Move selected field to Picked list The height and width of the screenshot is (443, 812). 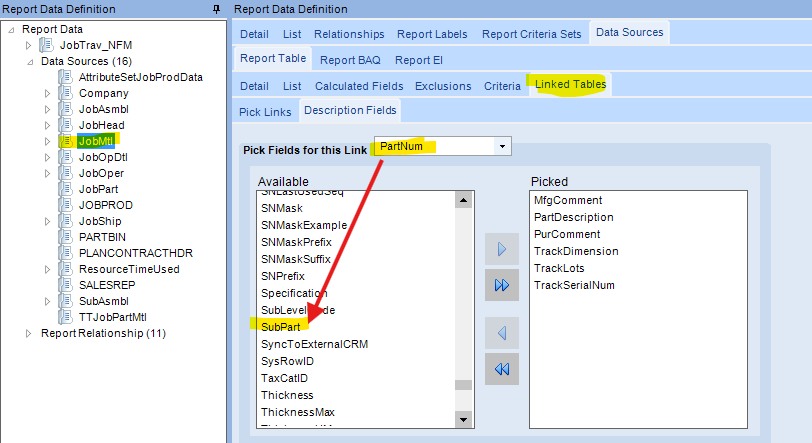coord(502,249)
